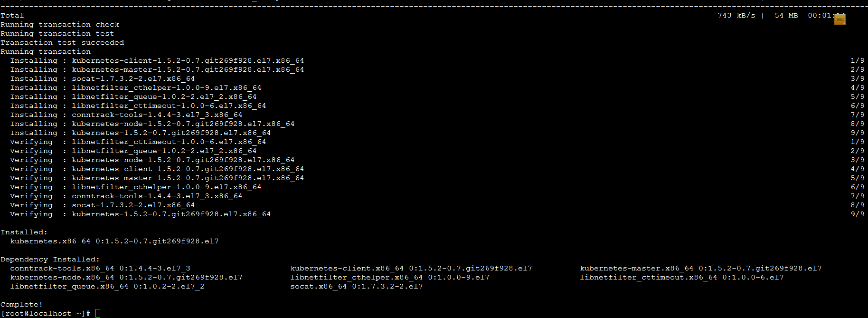Click kubernetes-master.x86_64 in the dependency list
The image size is (868, 318).
(636, 268)
